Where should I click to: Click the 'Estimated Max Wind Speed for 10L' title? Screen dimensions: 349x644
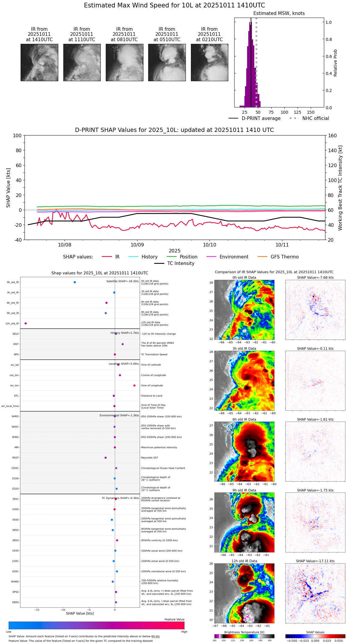click(x=174, y=5)
